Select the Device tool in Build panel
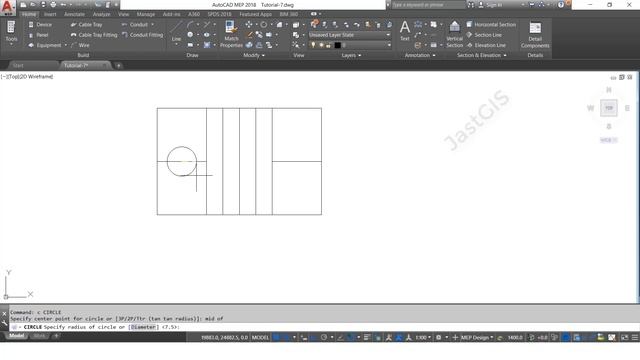640x360 pixels. click(x=40, y=24)
